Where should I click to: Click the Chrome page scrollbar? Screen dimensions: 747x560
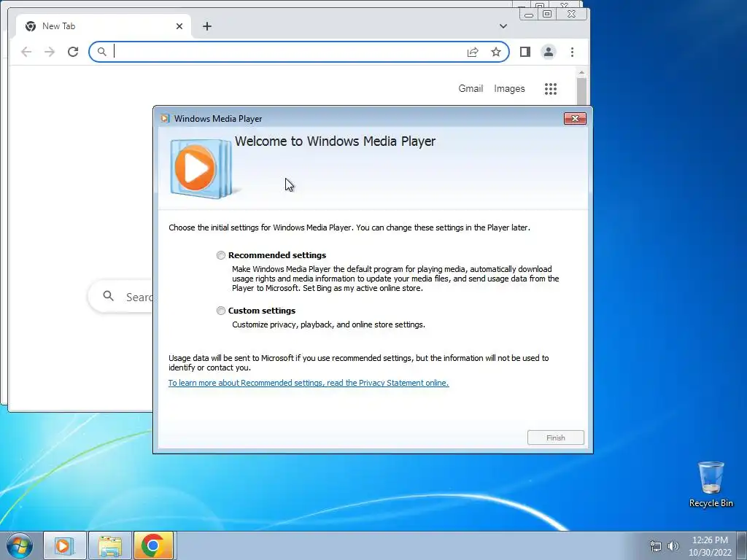[581, 90]
